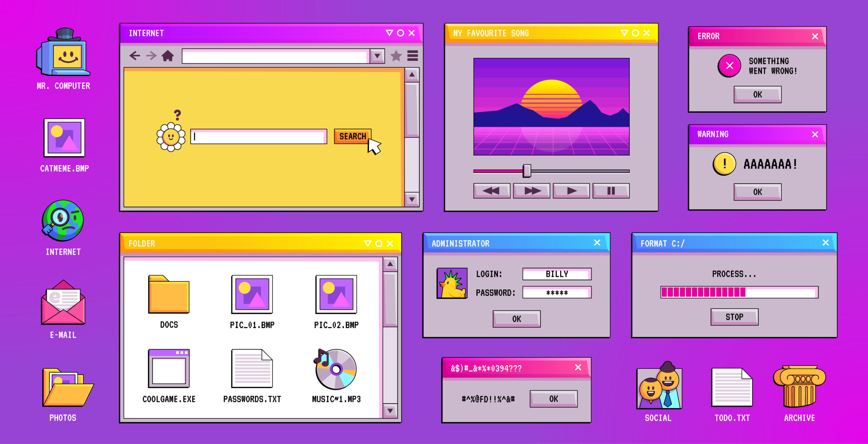
Task: Open the DOCS folder
Action: coord(169,294)
